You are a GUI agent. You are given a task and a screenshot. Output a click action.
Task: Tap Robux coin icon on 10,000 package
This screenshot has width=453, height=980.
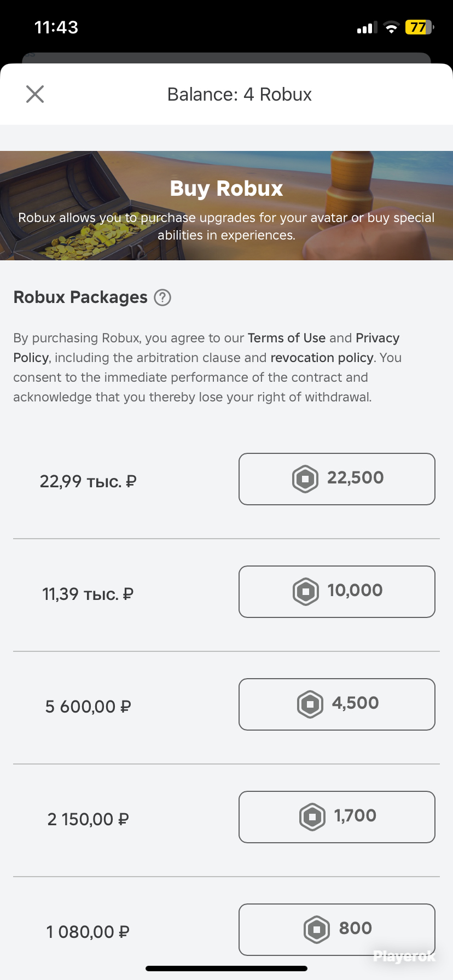click(x=306, y=592)
